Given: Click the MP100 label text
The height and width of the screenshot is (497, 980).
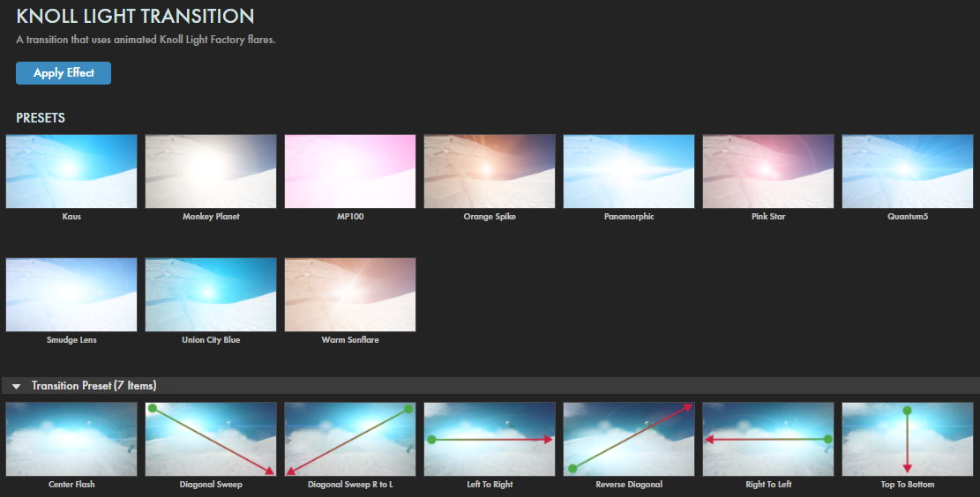Looking at the screenshot, I should pyautogui.click(x=350, y=217).
